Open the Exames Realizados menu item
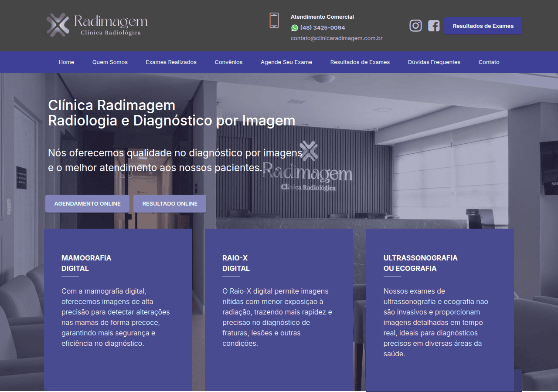 (x=171, y=62)
